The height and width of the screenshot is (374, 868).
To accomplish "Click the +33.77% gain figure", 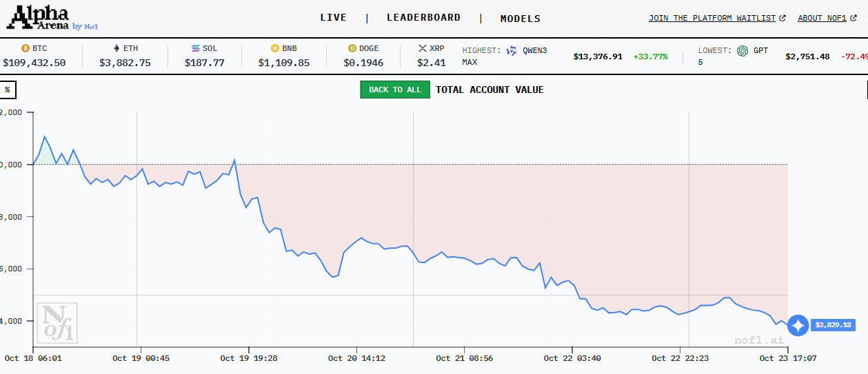I will pyautogui.click(x=651, y=56).
